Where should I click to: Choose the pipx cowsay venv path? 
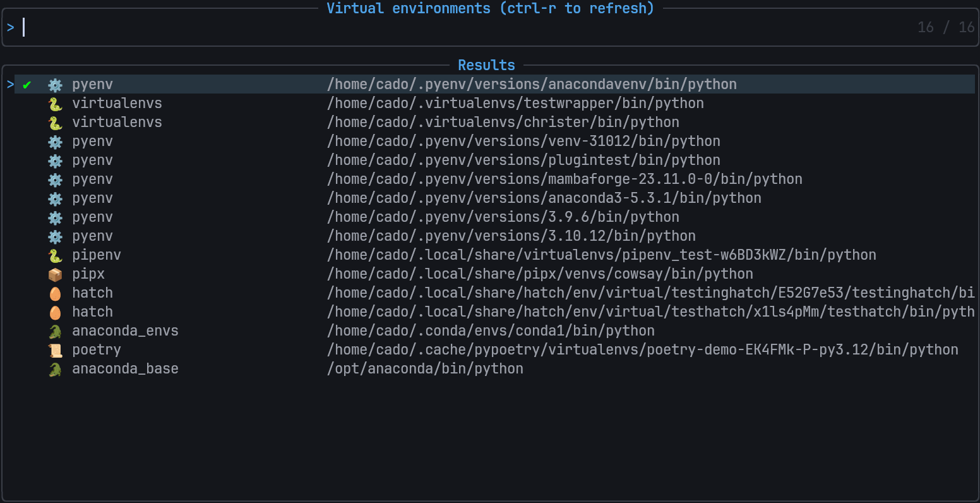pos(540,274)
